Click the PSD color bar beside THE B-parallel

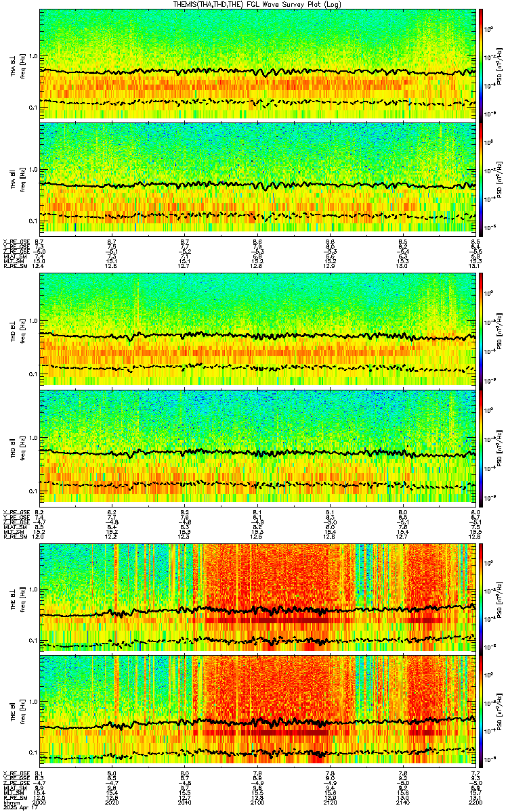coord(481,711)
